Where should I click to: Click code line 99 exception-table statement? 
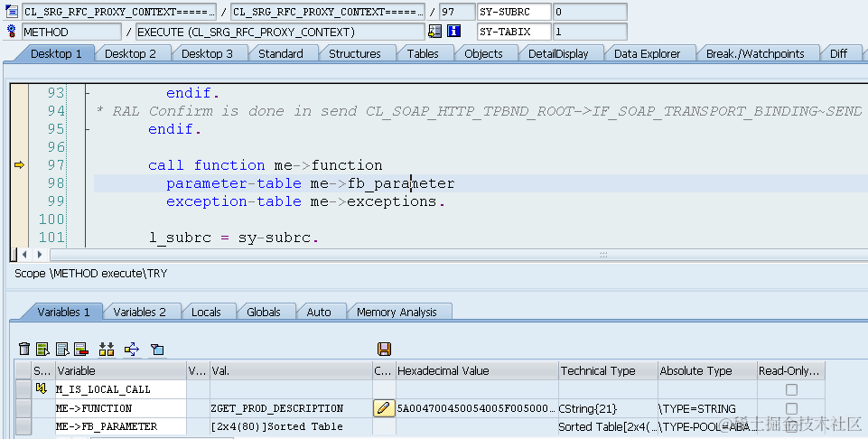click(305, 201)
